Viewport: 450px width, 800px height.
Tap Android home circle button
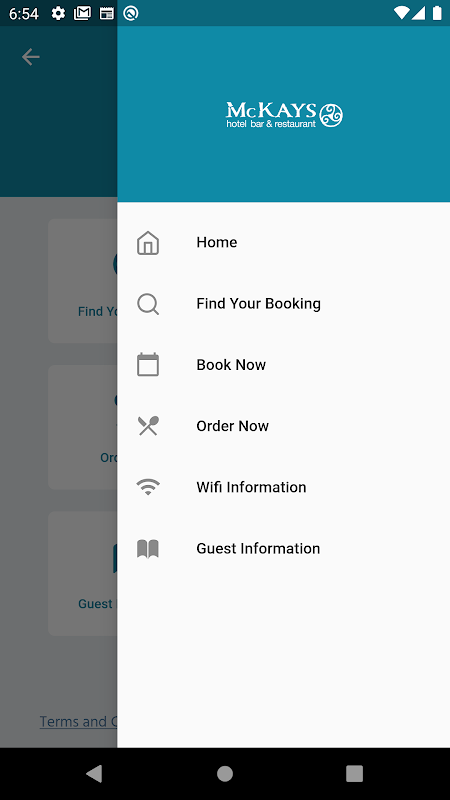[x=225, y=773]
